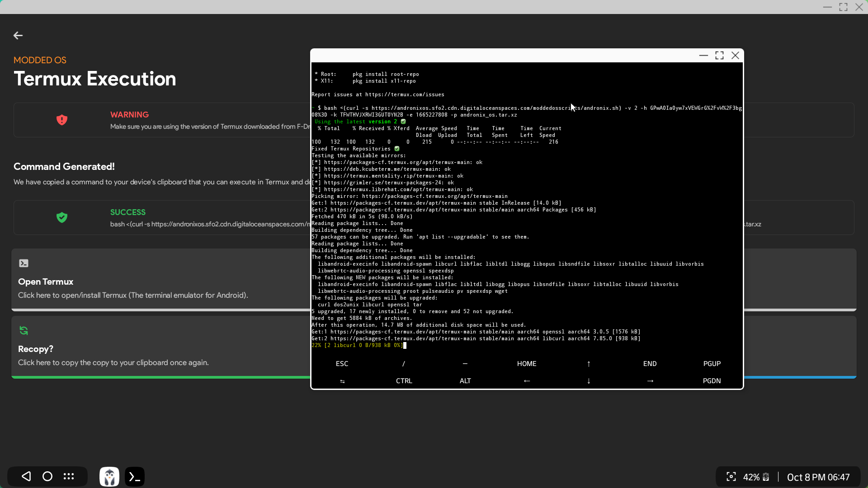Toggle the ALT modifier key
Image resolution: width=868 pixels, height=488 pixels.
coord(465,381)
